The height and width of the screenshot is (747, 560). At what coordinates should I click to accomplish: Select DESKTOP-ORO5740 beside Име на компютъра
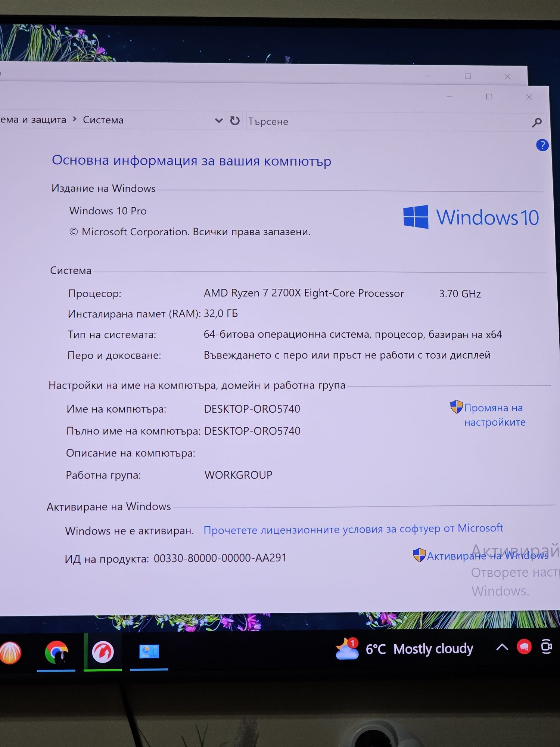click(x=252, y=409)
